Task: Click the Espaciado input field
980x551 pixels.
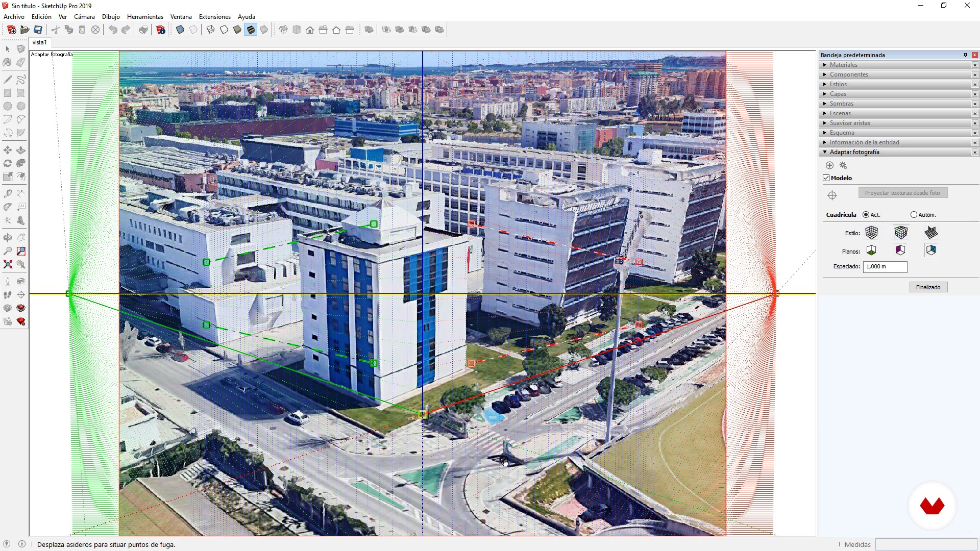Action: coord(885,266)
